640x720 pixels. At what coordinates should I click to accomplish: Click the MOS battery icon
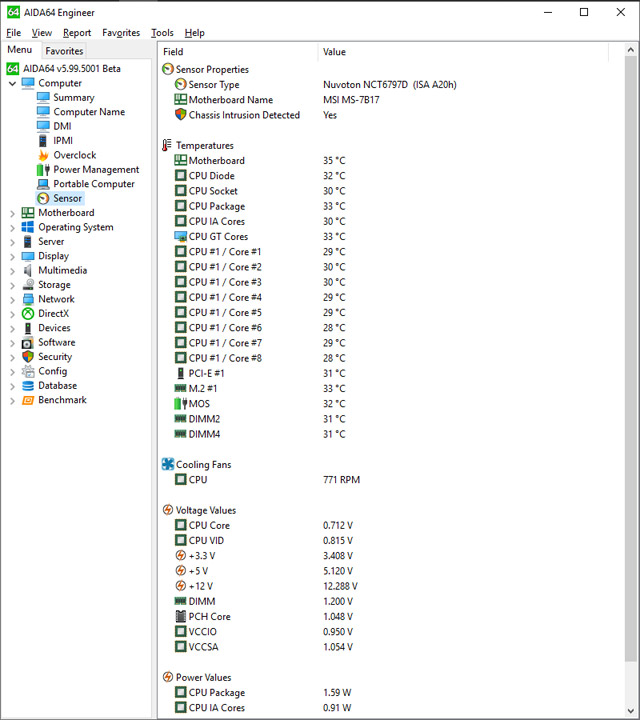(x=180, y=404)
